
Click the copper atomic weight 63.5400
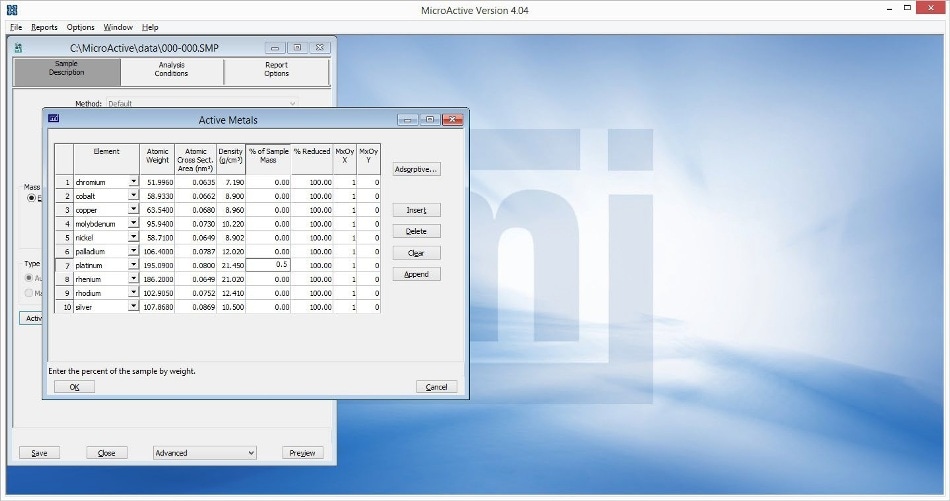click(158, 210)
